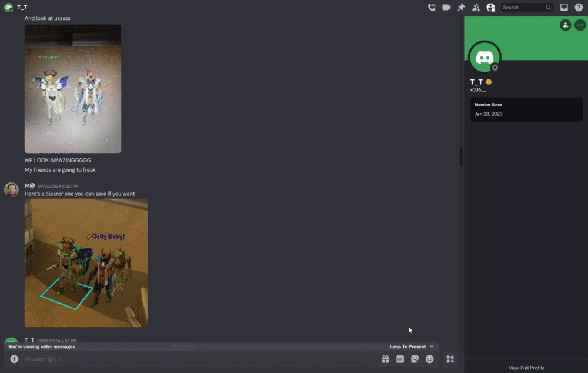Send a gift using the gift icon
The width and height of the screenshot is (588, 373).
tap(386, 359)
